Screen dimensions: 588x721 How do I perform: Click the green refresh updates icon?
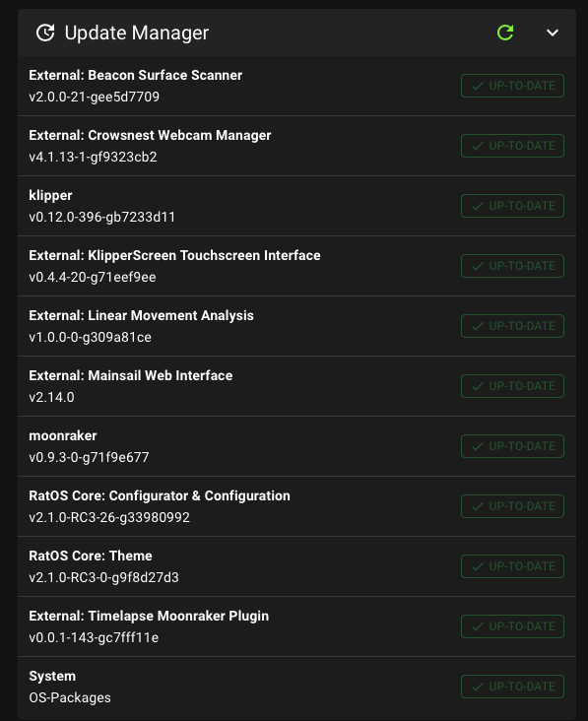pos(505,33)
